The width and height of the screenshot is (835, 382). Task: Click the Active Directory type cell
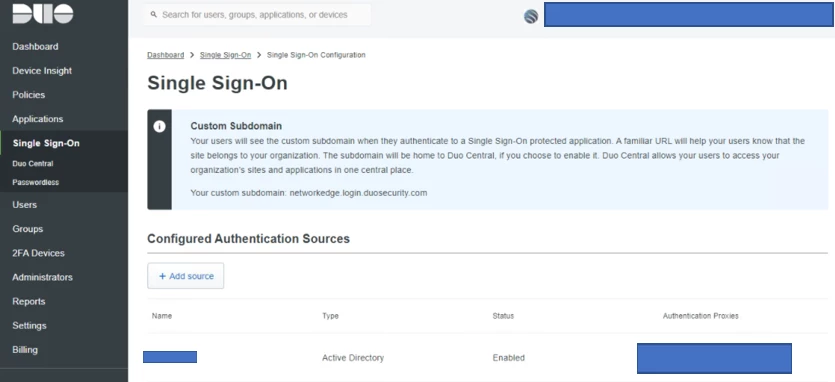click(x=353, y=358)
